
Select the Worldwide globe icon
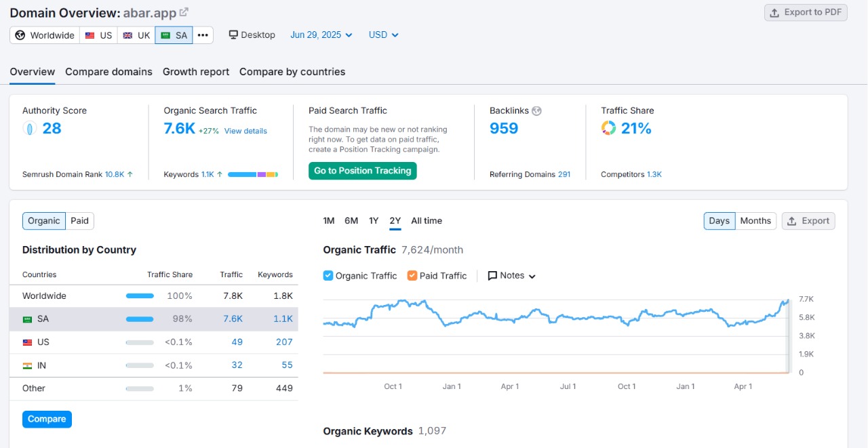[x=20, y=35]
